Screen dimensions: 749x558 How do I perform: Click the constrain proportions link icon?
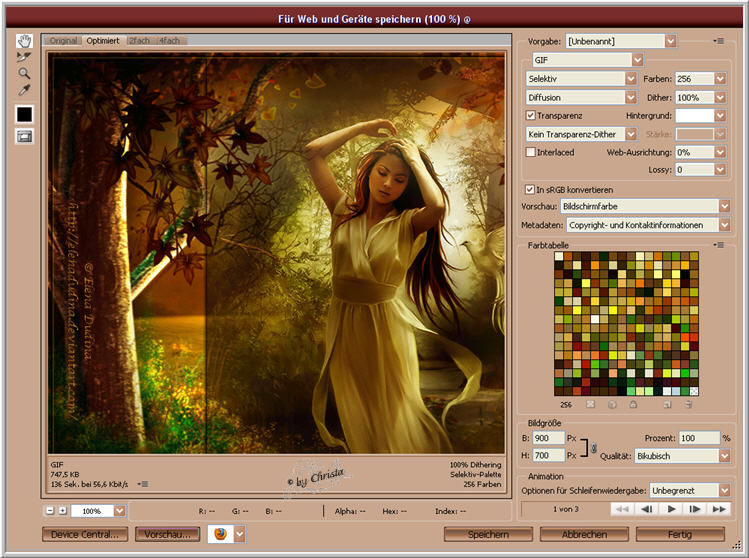[x=593, y=448]
